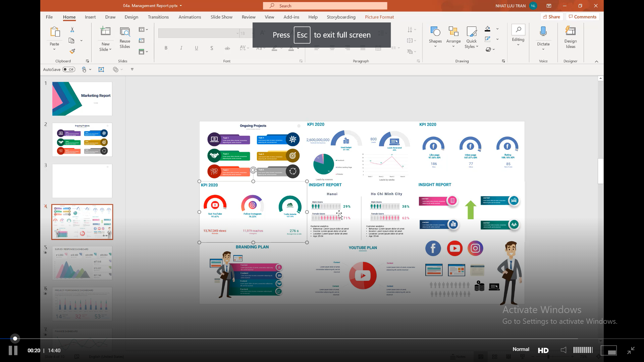Open Customize Quick Access Toolbar dropdown
Viewport: 644px width, 362px height.
click(x=132, y=69)
